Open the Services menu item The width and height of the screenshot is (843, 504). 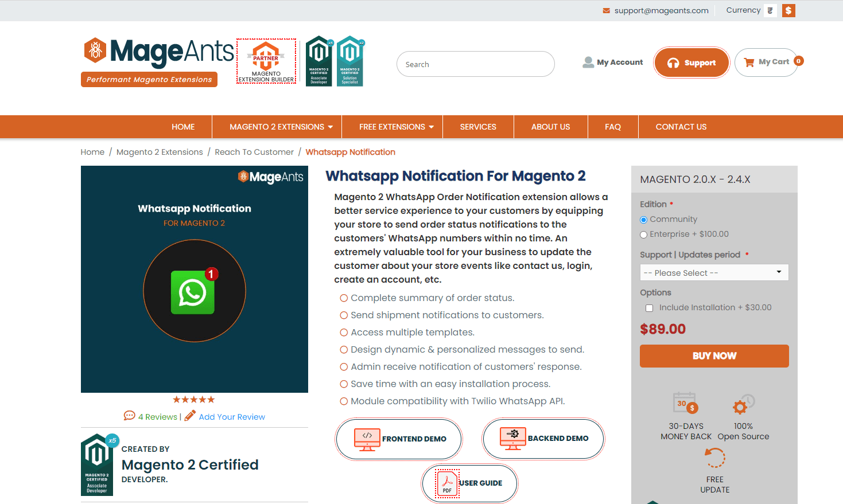tap(478, 127)
